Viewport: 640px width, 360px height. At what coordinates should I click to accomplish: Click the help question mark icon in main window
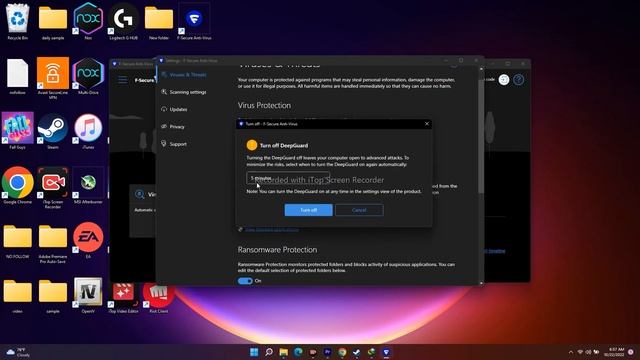click(x=518, y=80)
